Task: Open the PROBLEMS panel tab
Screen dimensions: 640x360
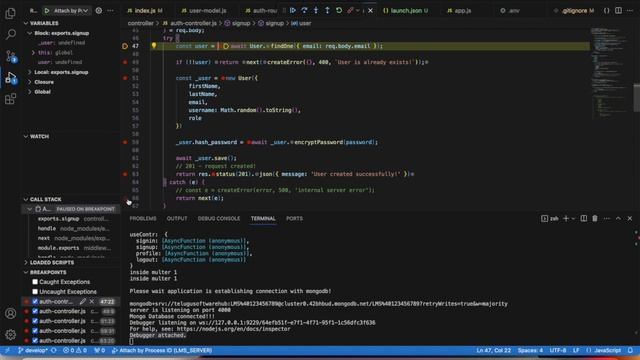Action: coord(143,218)
